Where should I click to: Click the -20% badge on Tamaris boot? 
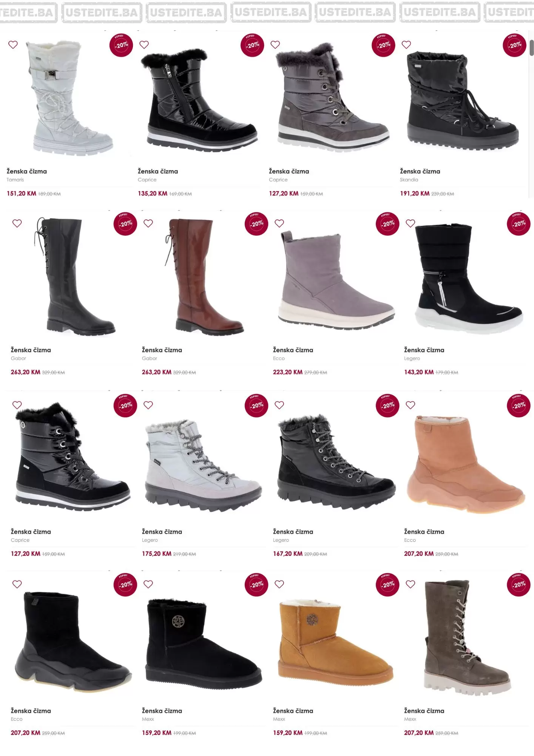pyautogui.click(x=121, y=45)
